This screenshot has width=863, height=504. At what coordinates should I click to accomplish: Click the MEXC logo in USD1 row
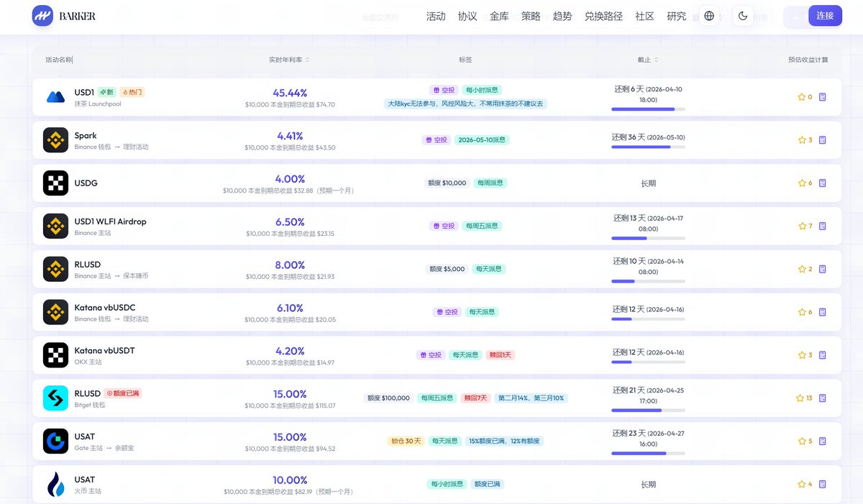[x=55, y=97]
